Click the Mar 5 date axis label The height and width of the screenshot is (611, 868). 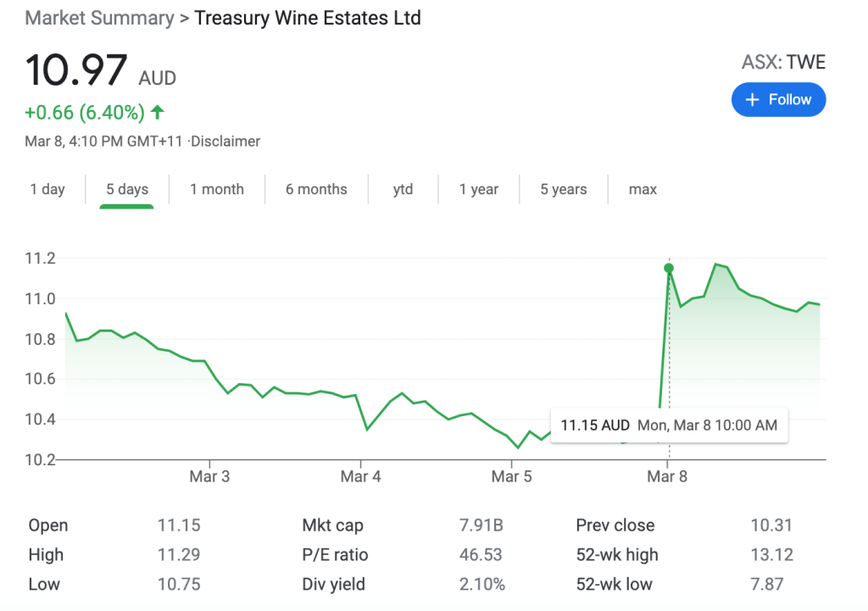[x=511, y=476]
